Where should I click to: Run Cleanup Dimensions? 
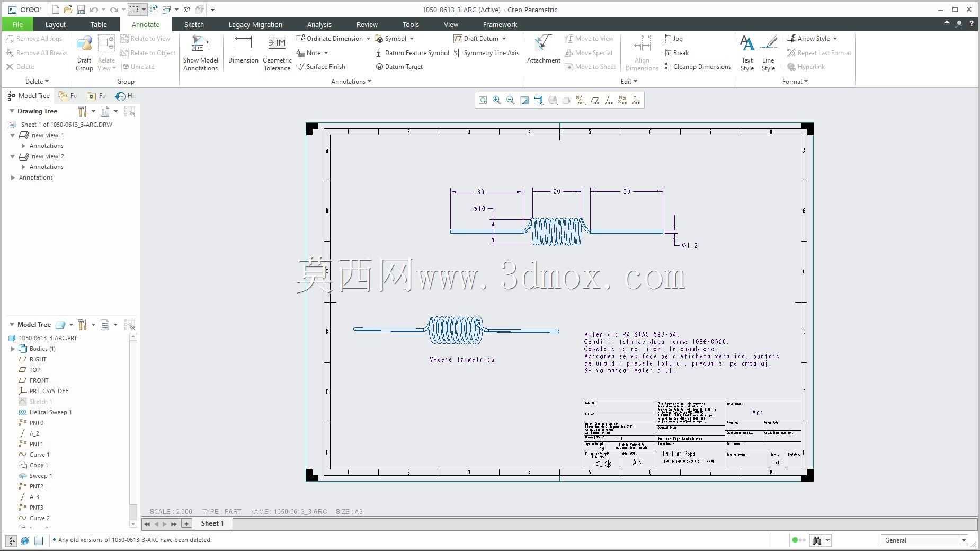697,67
